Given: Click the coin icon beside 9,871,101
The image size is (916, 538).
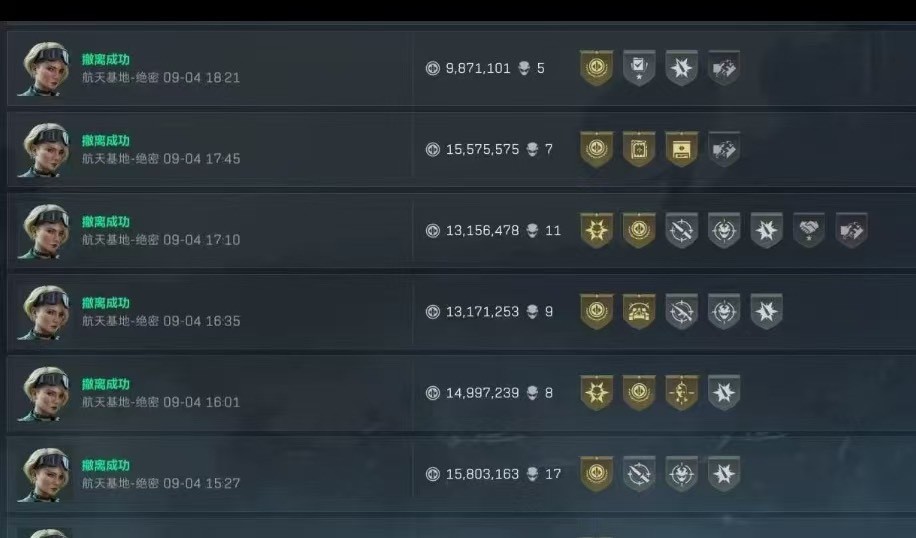Looking at the screenshot, I should coord(432,68).
